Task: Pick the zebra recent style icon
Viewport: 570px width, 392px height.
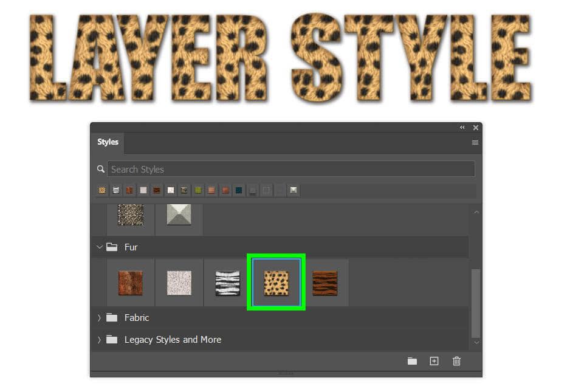Action: (x=116, y=190)
